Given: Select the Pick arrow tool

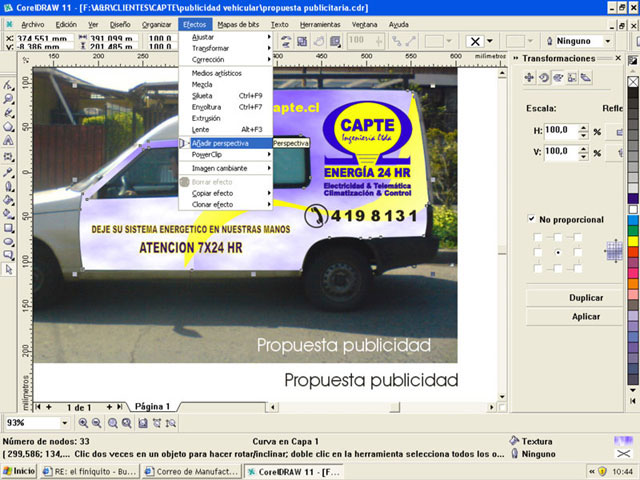Looking at the screenshot, I should click(9, 269).
